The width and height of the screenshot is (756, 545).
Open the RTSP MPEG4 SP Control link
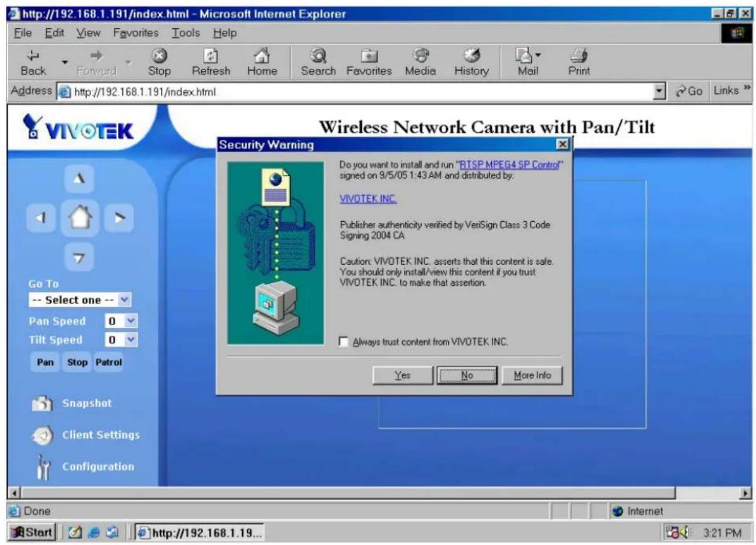point(508,164)
